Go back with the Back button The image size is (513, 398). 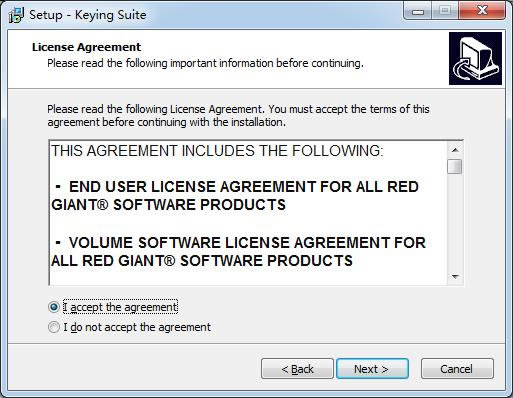(297, 369)
